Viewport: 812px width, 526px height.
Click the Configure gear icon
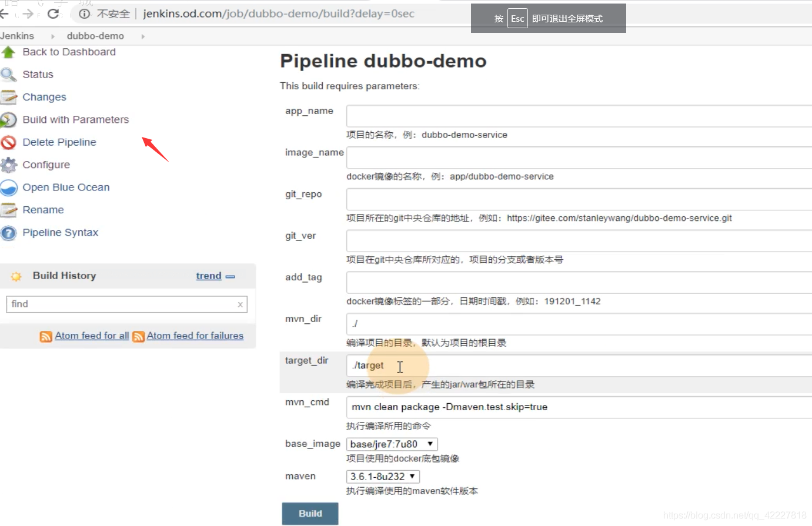pyautogui.click(x=8, y=165)
